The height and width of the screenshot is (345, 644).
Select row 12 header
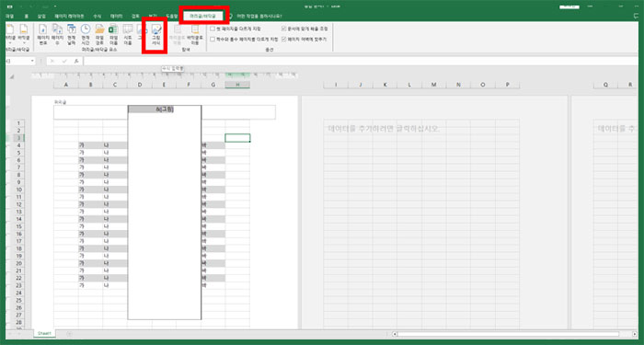pos(18,204)
